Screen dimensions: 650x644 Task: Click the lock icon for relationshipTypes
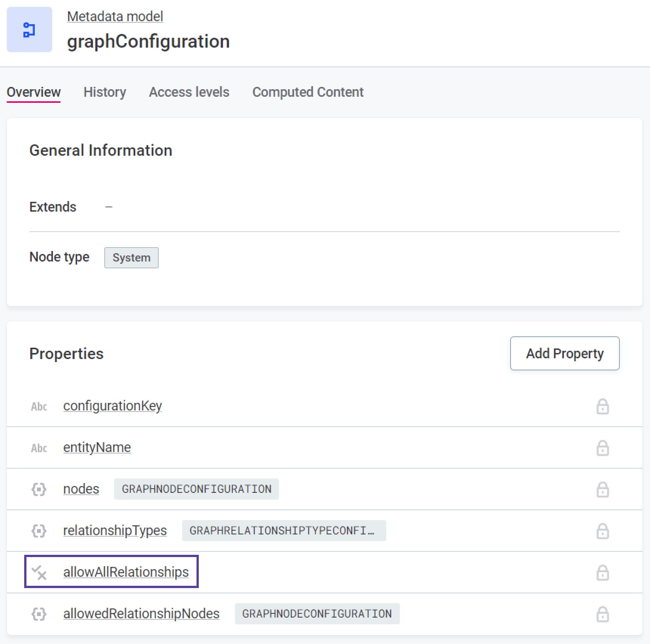coord(602,531)
